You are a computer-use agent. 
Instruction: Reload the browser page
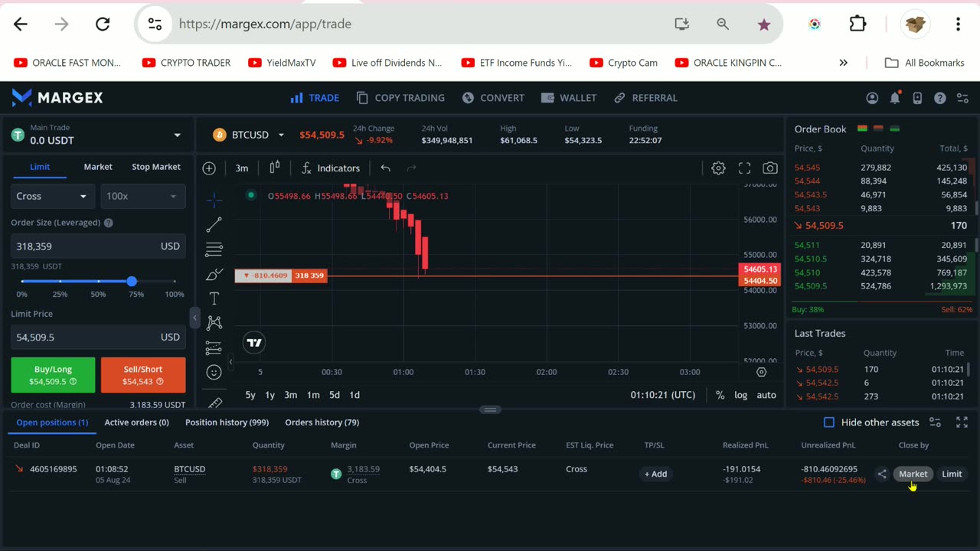(103, 24)
